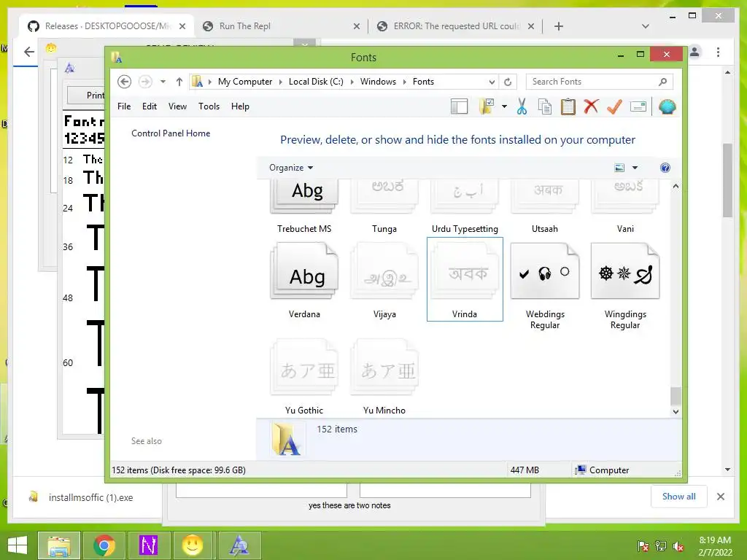The image size is (747, 560).
Task: Close the Chrome downloads bar
Action: coord(721,497)
